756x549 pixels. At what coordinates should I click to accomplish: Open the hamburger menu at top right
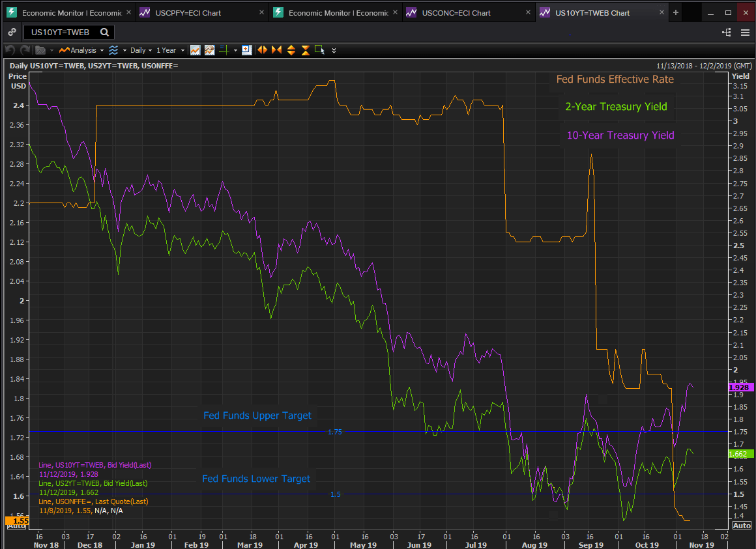click(x=745, y=32)
